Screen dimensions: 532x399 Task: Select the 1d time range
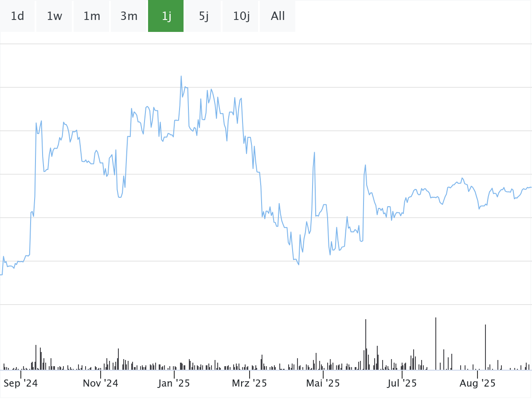click(x=17, y=16)
